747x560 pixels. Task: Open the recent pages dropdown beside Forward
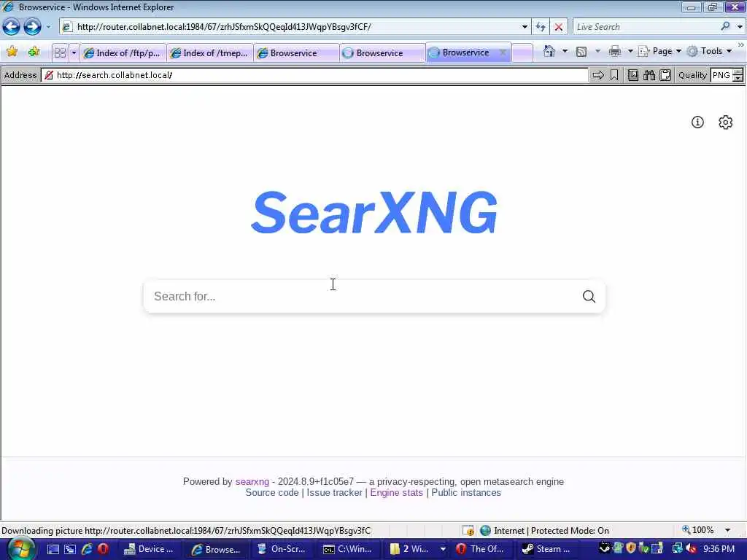click(48, 27)
